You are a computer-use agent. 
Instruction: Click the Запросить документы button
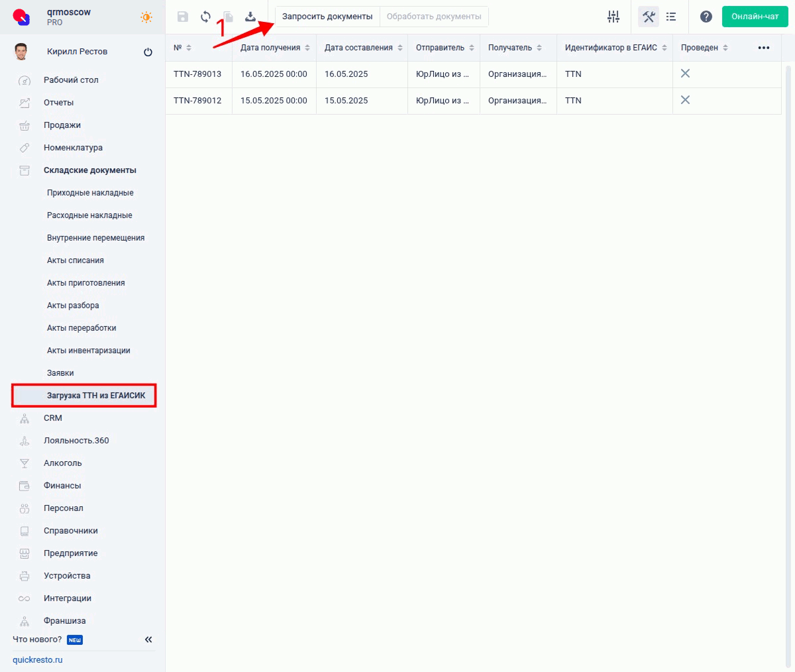point(326,17)
